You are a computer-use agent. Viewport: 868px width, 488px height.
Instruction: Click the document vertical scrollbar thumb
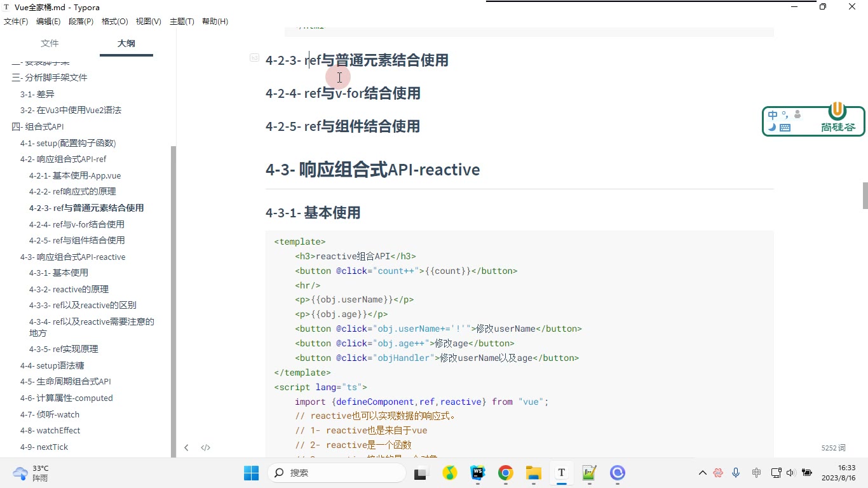point(865,196)
